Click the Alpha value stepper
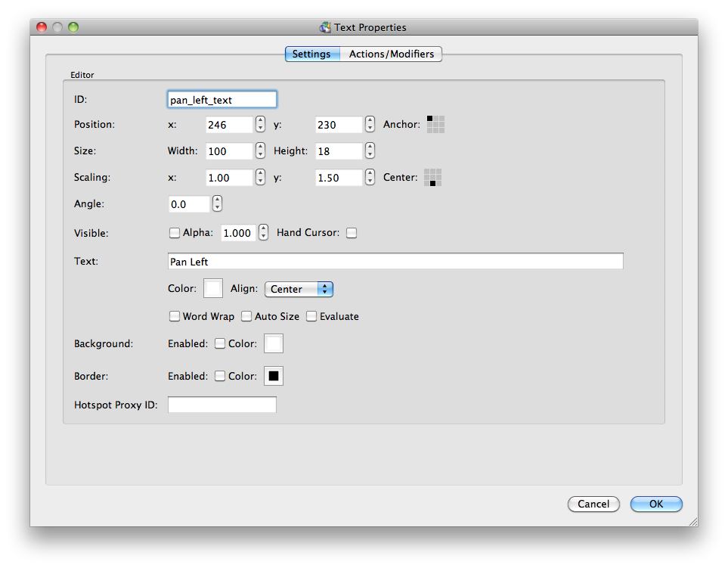This screenshot has height=568, width=728. point(263,233)
